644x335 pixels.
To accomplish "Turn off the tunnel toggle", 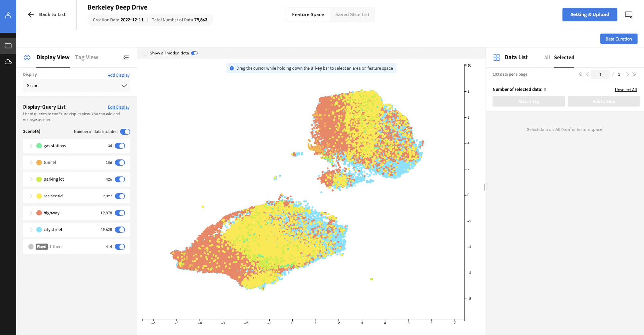I will [x=120, y=163].
